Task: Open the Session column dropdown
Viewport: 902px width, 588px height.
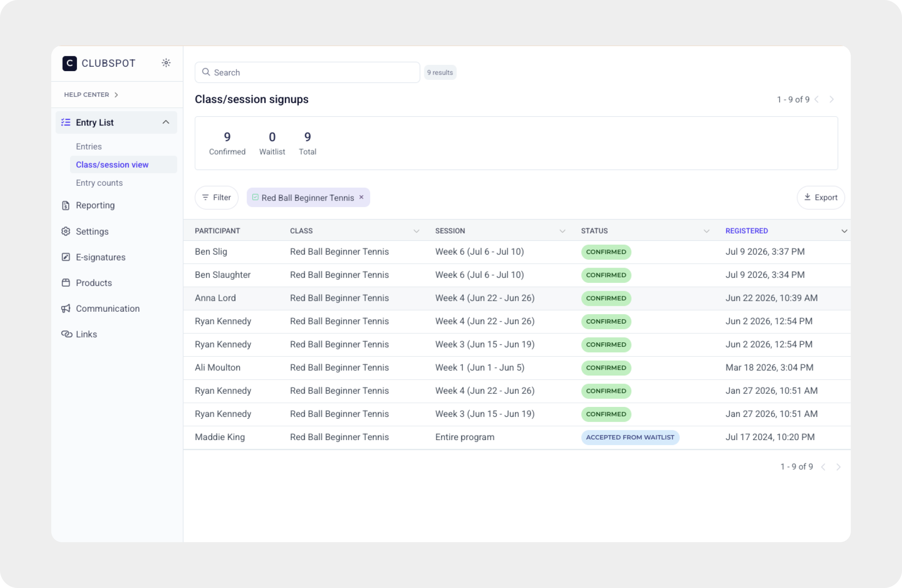Action: (562, 231)
